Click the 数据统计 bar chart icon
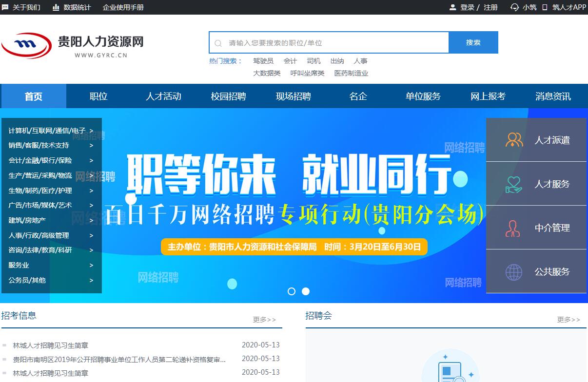 (x=56, y=7)
